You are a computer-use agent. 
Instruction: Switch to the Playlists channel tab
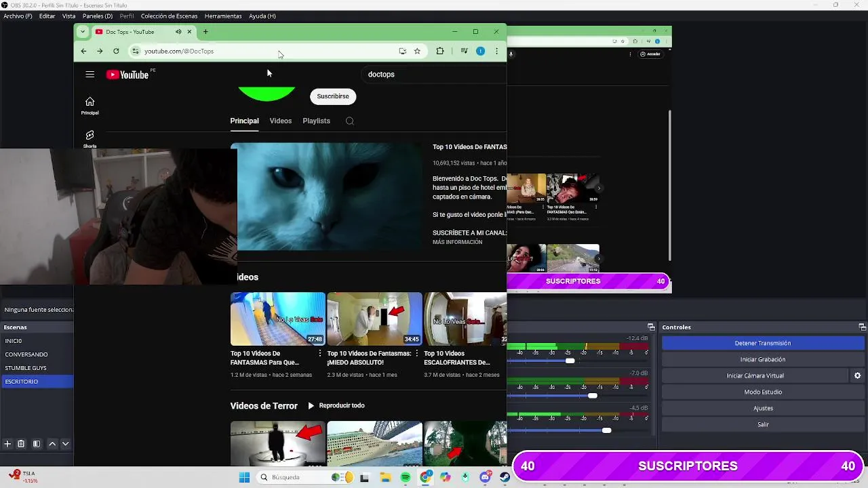317,121
